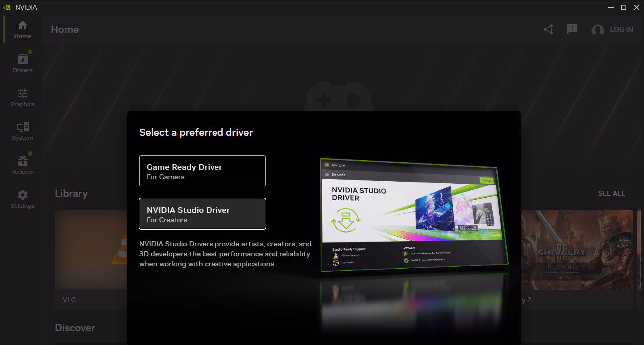Open the Graphics settings in the sidebar
644x345 pixels.
click(x=22, y=98)
